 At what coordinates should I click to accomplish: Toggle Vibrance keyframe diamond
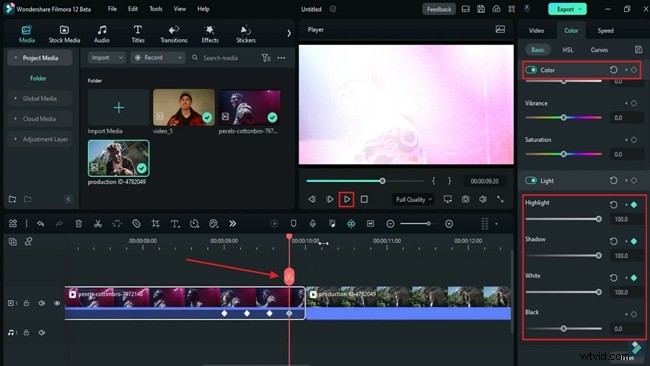(x=634, y=103)
